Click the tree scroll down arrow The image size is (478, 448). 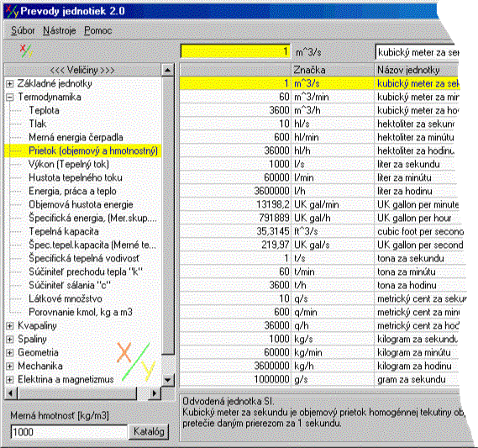167,380
